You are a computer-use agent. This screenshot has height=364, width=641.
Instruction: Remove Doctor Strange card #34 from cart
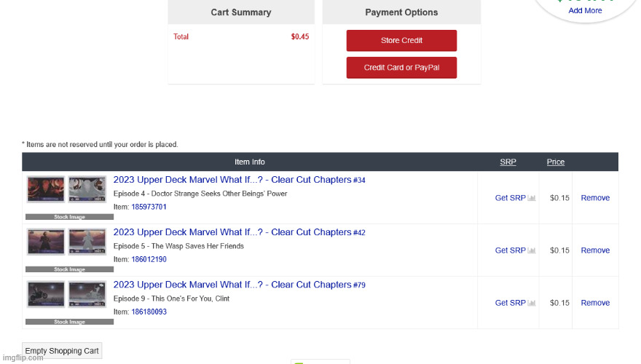pos(595,198)
